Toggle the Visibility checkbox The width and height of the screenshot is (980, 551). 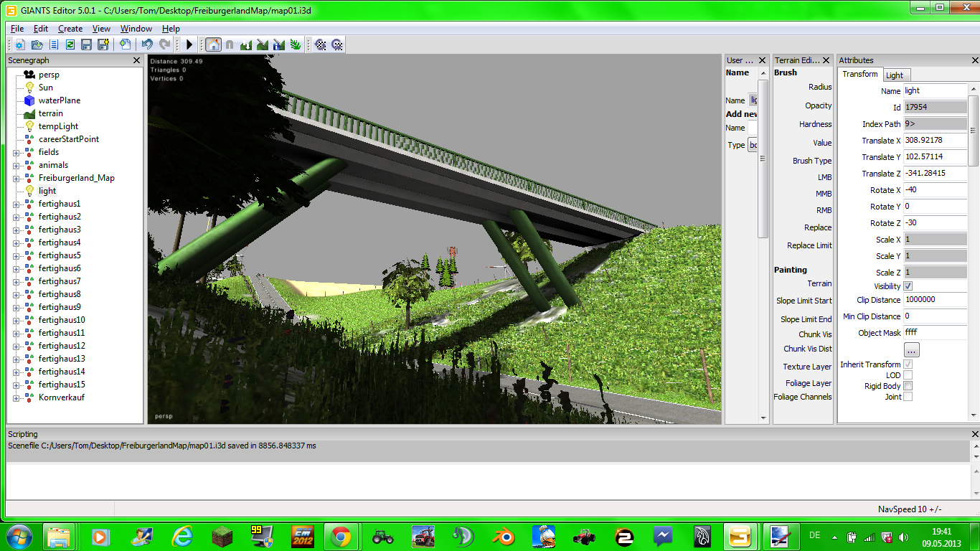[908, 286]
